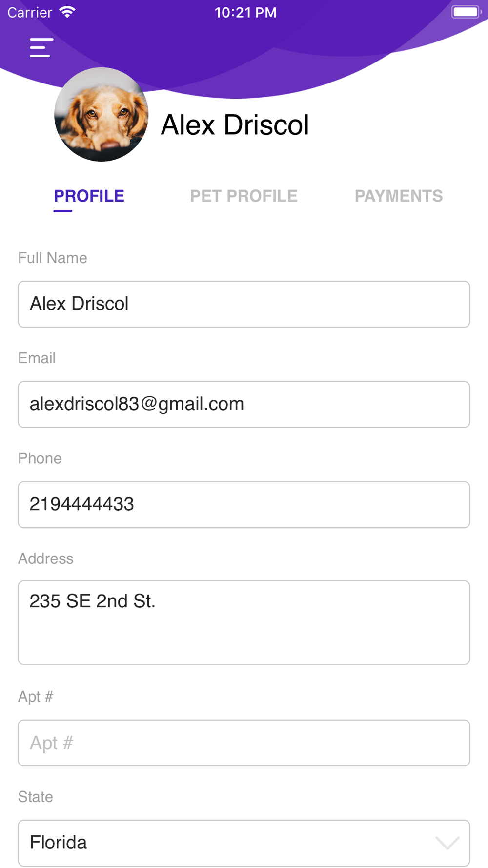Tap the Phone number field

(x=244, y=504)
